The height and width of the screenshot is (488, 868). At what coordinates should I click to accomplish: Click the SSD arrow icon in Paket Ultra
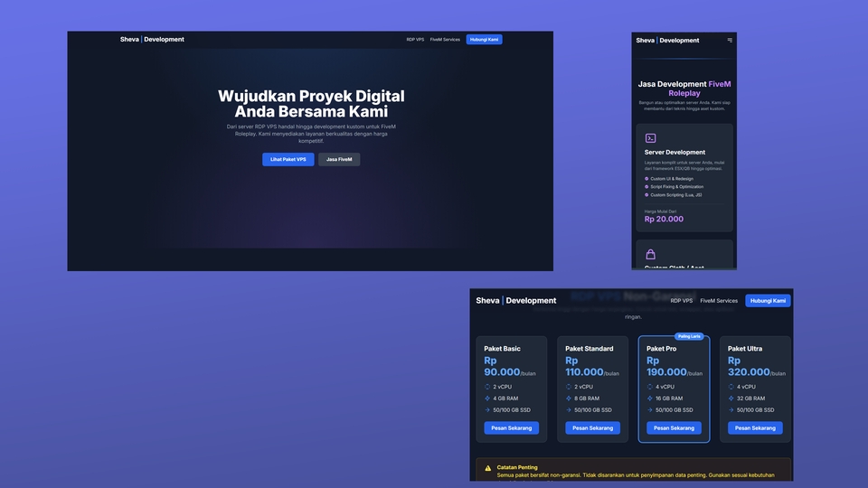pyautogui.click(x=731, y=410)
